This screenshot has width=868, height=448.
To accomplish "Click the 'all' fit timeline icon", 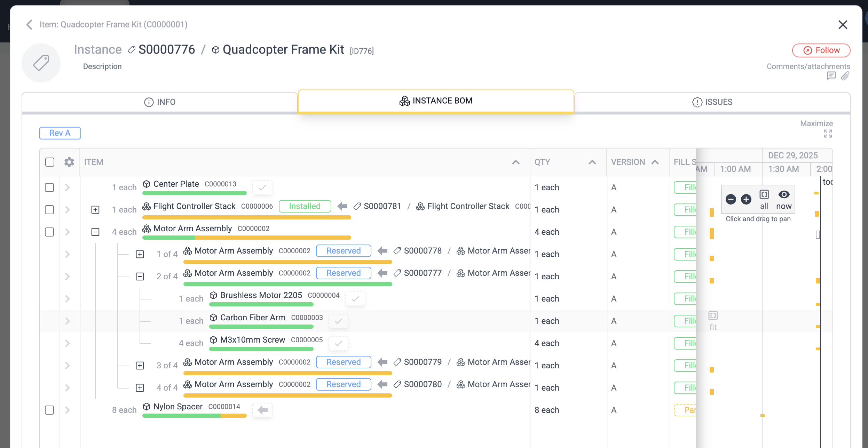I will point(764,195).
